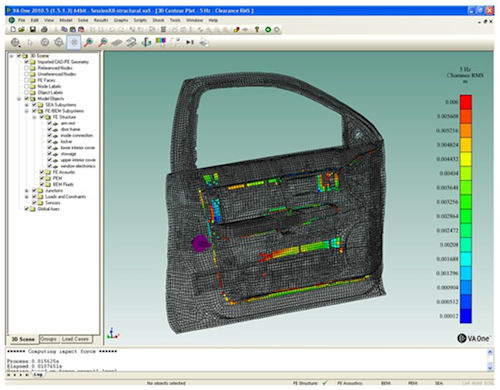Uncheck the 3D Scene root checkbox
500x390 pixels.
point(19,56)
